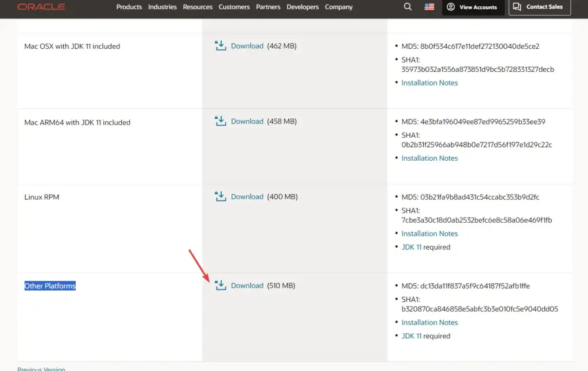Select the highlighted Other Platforms text

[50, 285]
